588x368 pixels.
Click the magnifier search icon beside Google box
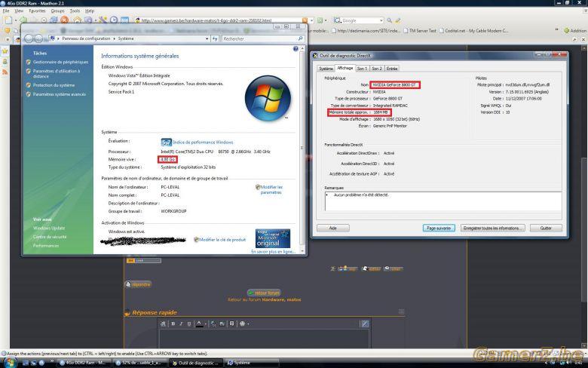coord(389,20)
